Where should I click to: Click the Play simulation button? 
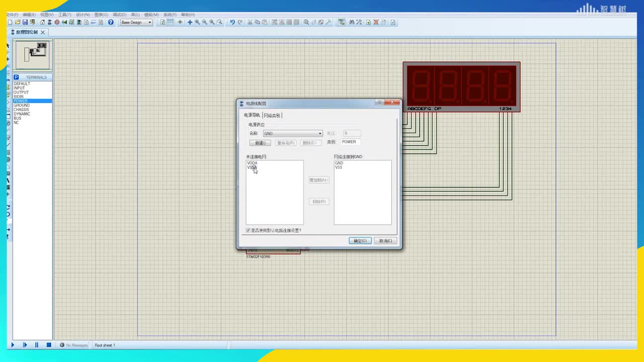coord(13,345)
